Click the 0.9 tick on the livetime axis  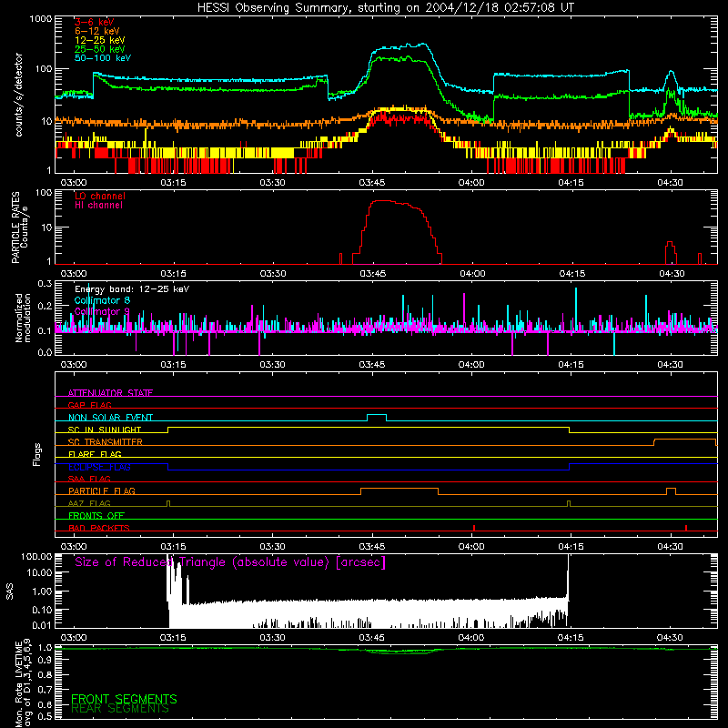point(45,661)
